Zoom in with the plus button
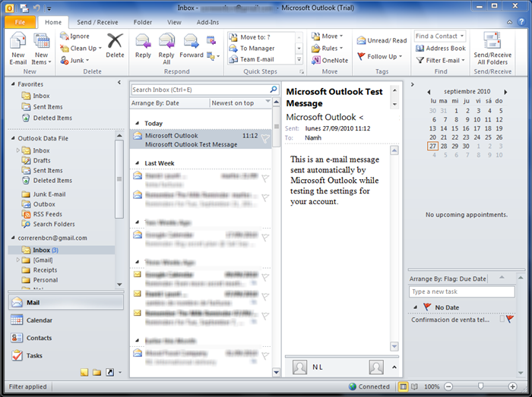 (x=512, y=386)
